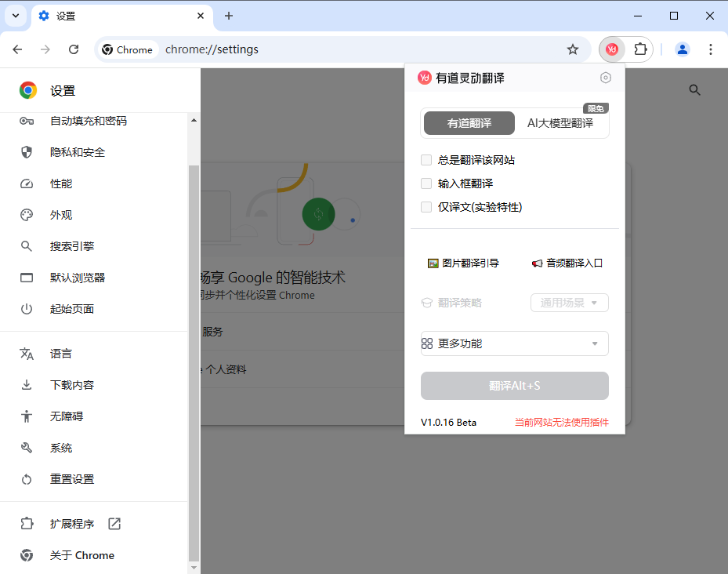Click the Yd profile avatar in toolbar
This screenshot has height=574, width=728.
coord(611,49)
